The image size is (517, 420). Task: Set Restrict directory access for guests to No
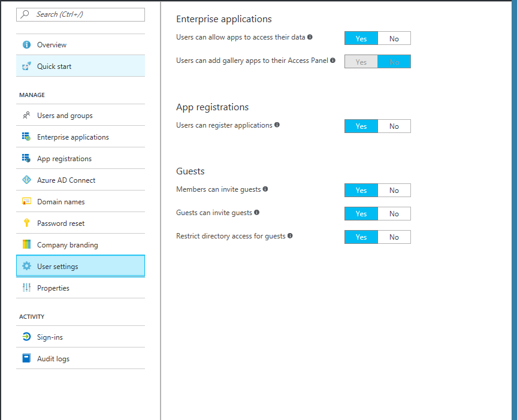pos(394,237)
